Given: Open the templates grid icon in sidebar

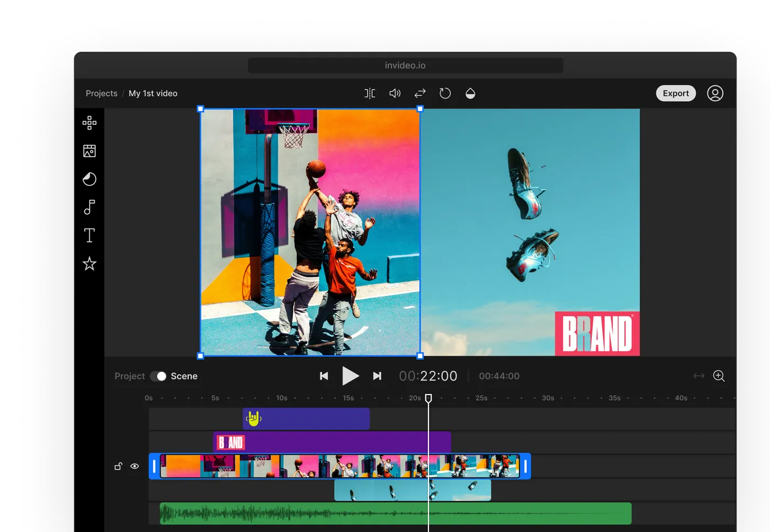Looking at the screenshot, I should click(x=89, y=123).
